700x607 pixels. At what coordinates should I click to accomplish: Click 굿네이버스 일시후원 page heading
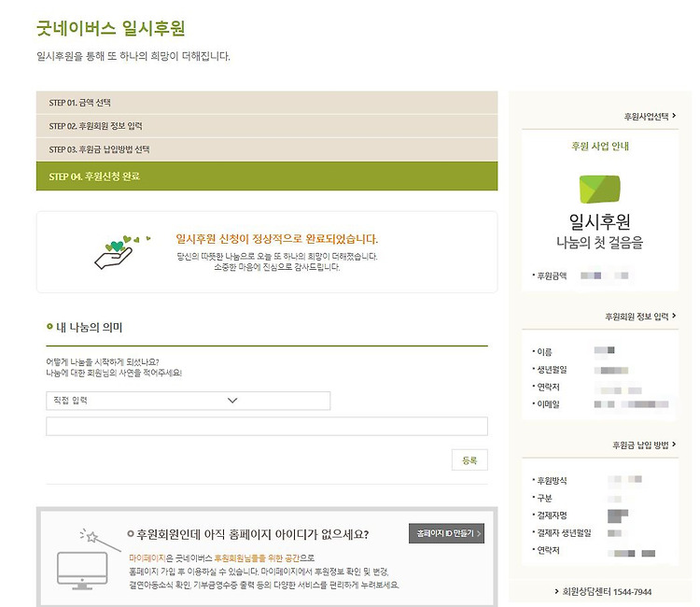pyautogui.click(x=111, y=28)
